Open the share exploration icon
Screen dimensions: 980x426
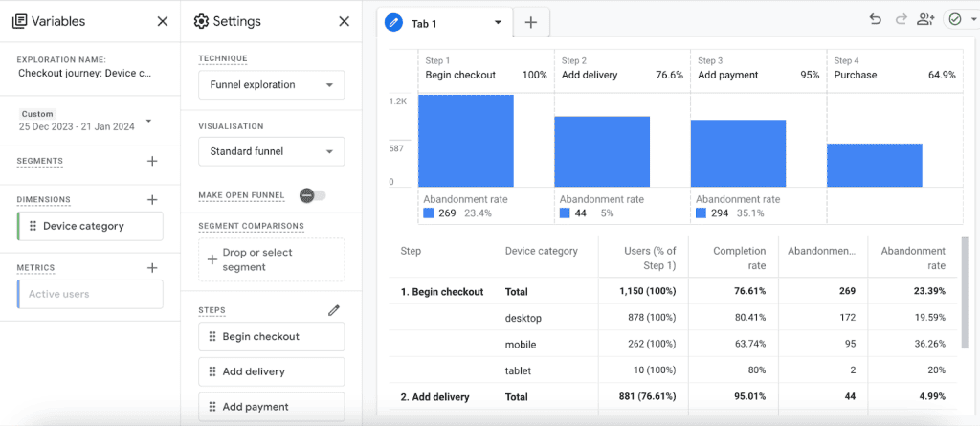click(x=925, y=19)
